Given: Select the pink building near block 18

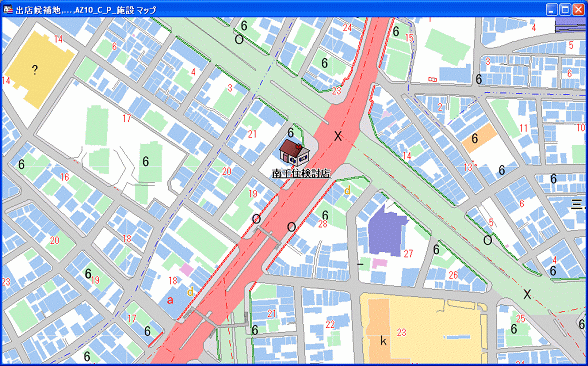Looking at the screenshot, I should (x=186, y=269).
